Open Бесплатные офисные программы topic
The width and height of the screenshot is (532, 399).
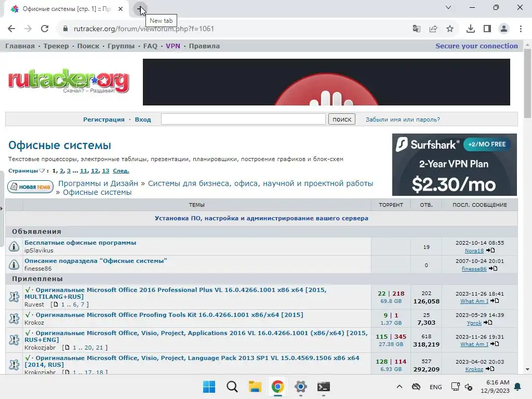(80, 243)
